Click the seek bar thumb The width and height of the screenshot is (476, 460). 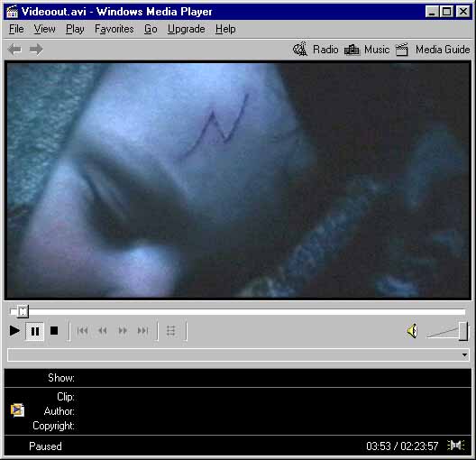[23, 311]
